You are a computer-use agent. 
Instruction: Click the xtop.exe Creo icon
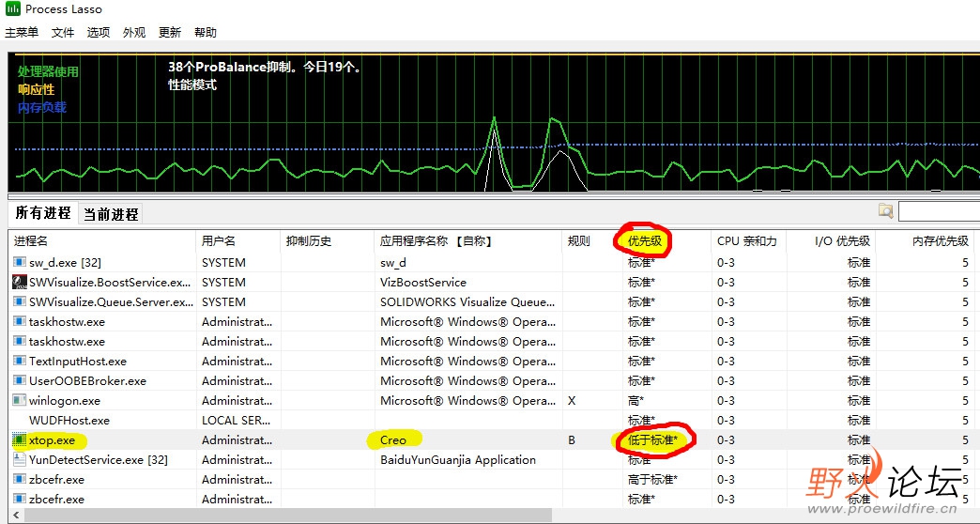[20, 440]
